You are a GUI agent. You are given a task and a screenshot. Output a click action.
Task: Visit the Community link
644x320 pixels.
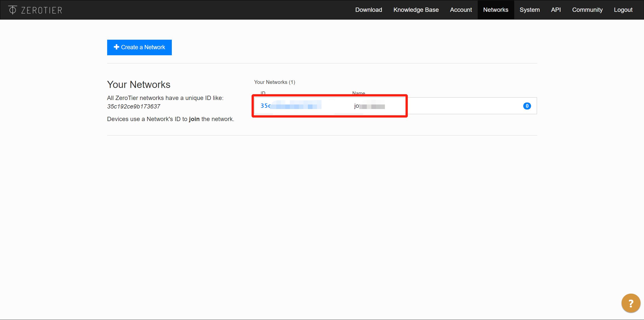click(x=587, y=10)
